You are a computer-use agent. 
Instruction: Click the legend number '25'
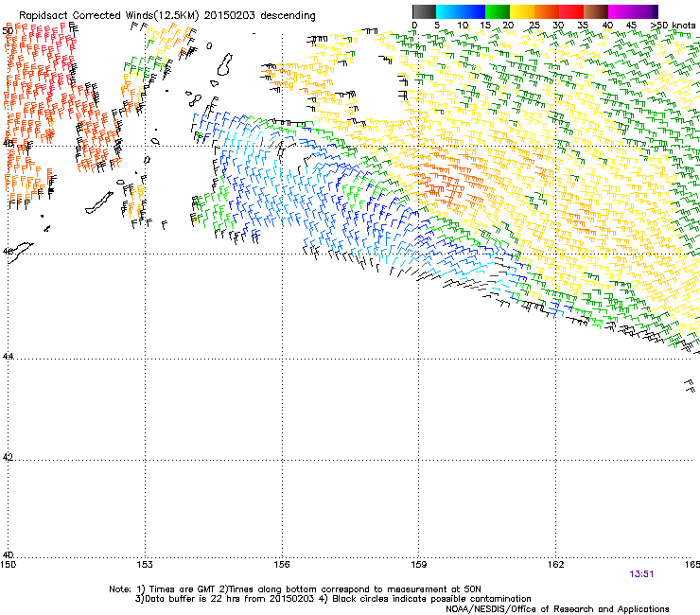[534, 26]
